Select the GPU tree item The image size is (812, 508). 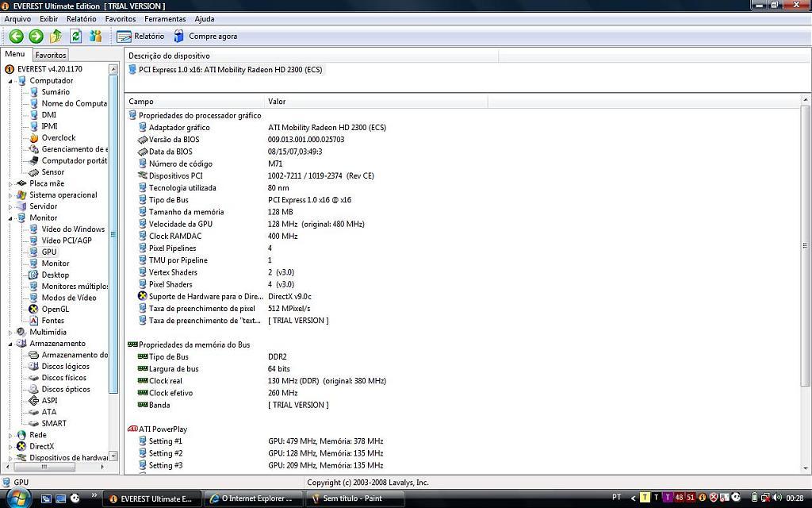pyautogui.click(x=49, y=252)
